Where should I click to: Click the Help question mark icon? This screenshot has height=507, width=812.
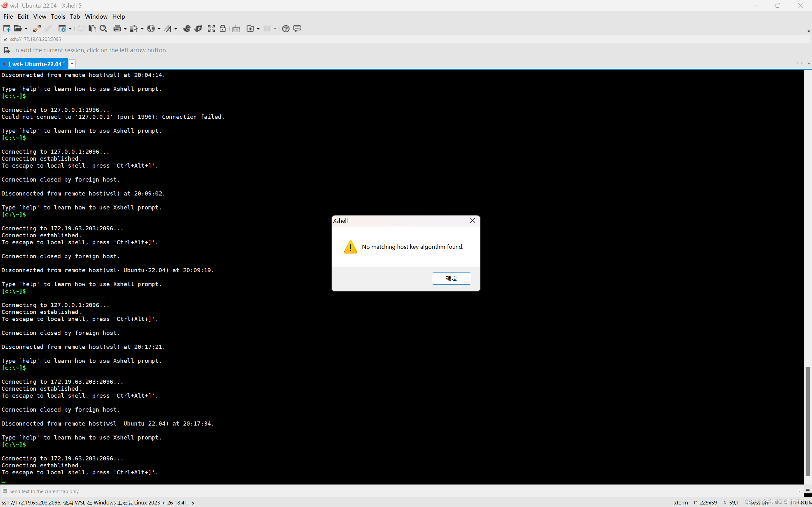click(x=285, y=29)
